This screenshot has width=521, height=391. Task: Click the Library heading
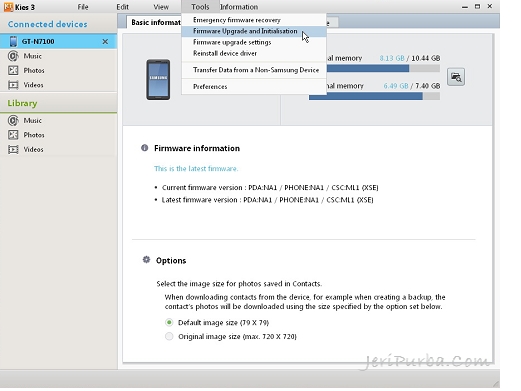pos(22,103)
